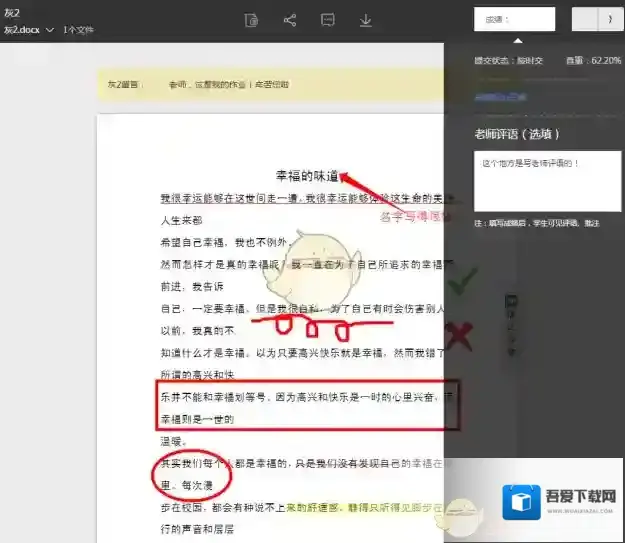Click the share icon in top toolbar
Viewport: 625px width, 543px height.
[x=290, y=20]
